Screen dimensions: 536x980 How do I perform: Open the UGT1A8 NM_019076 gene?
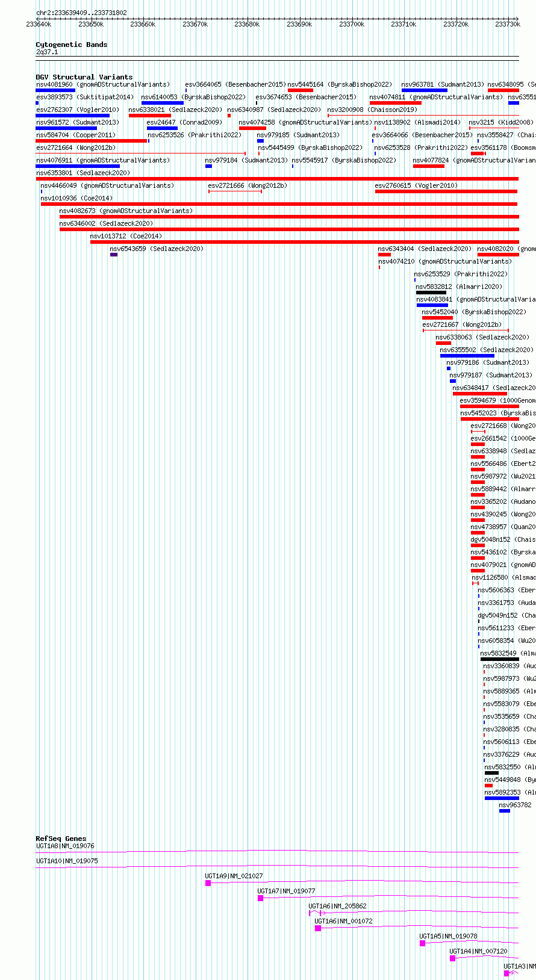[x=66, y=846]
